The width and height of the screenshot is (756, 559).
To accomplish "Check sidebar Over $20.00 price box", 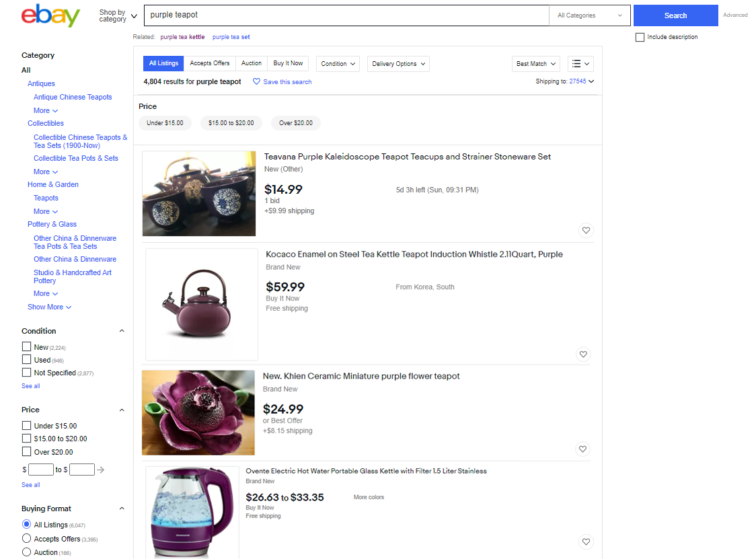I will 26,452.
